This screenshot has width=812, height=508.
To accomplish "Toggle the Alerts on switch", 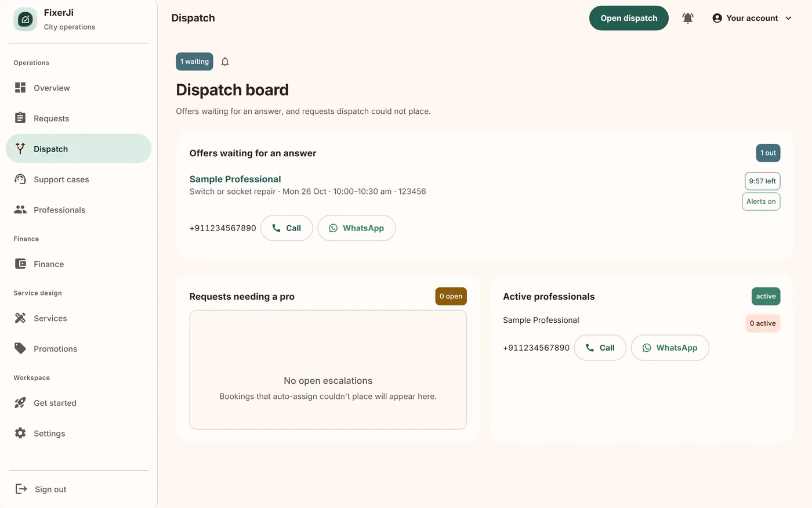I will 761,201.
